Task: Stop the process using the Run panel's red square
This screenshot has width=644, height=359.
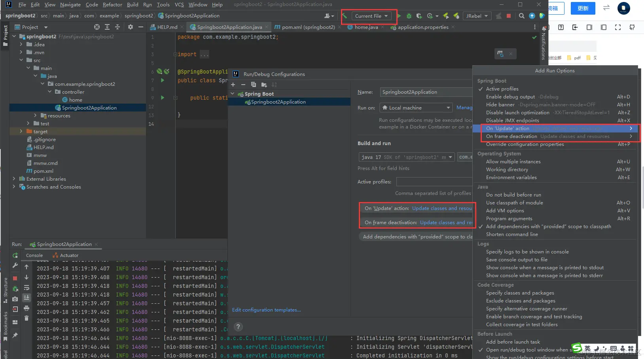Action: 15,278
